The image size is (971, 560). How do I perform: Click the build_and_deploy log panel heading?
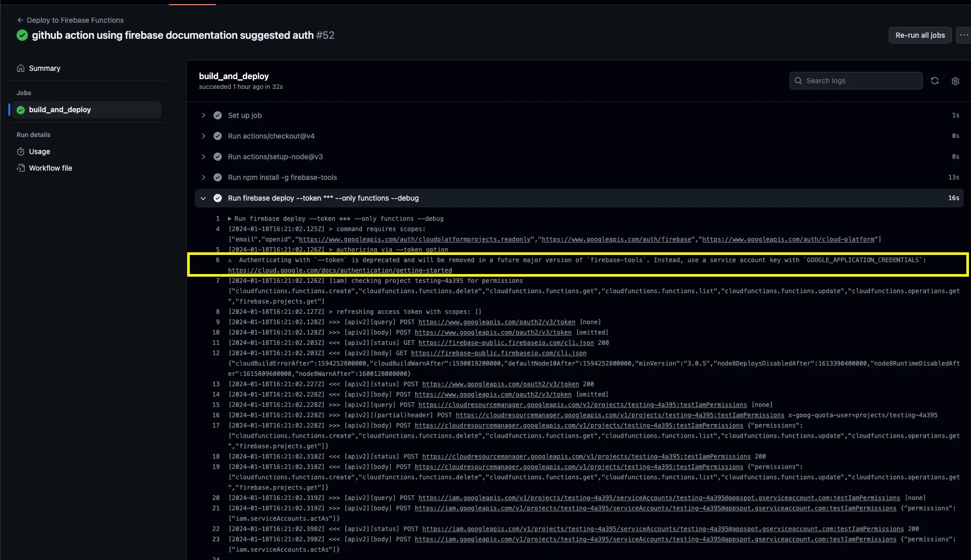pos(234,76)
